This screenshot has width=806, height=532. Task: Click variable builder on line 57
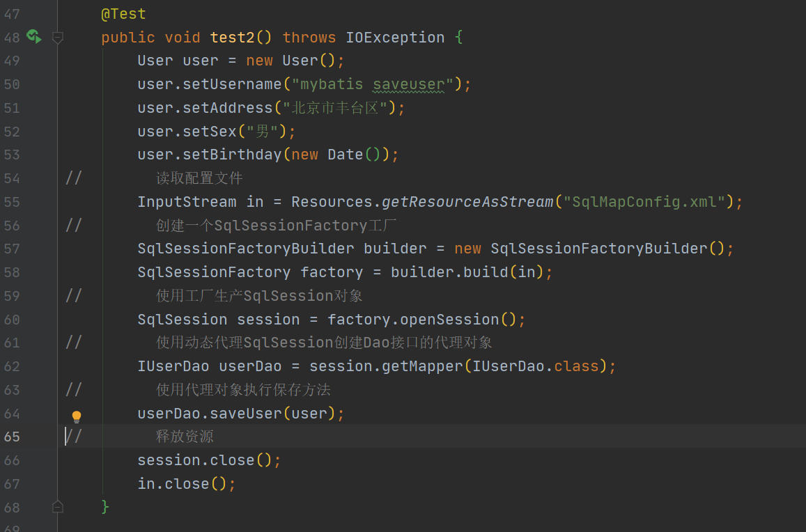(395, 249)
